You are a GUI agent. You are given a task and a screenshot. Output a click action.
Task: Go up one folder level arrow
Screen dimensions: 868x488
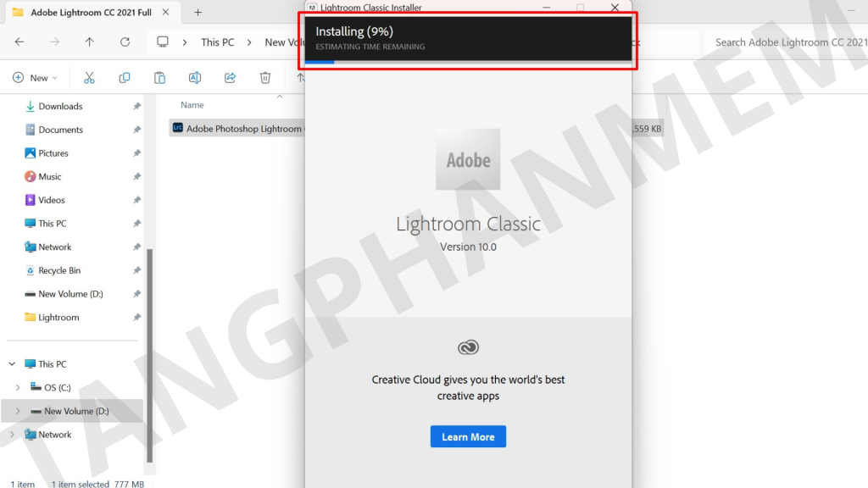pos(89,42)
